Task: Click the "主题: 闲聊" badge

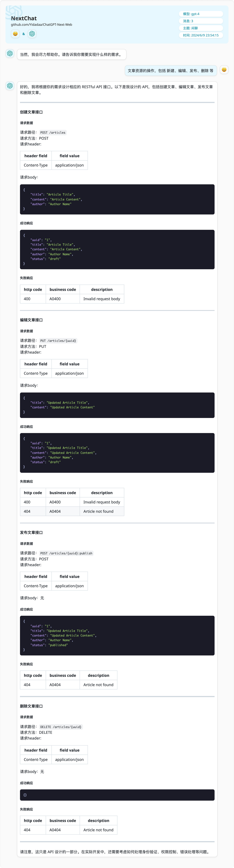Action: point(201,28)
